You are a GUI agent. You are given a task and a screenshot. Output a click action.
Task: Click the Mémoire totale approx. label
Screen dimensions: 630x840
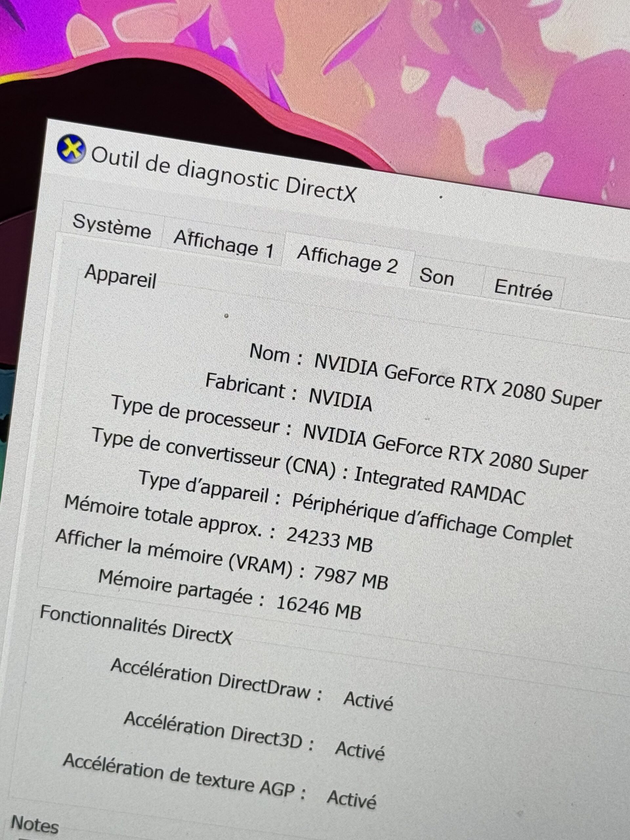coord(169,516)
